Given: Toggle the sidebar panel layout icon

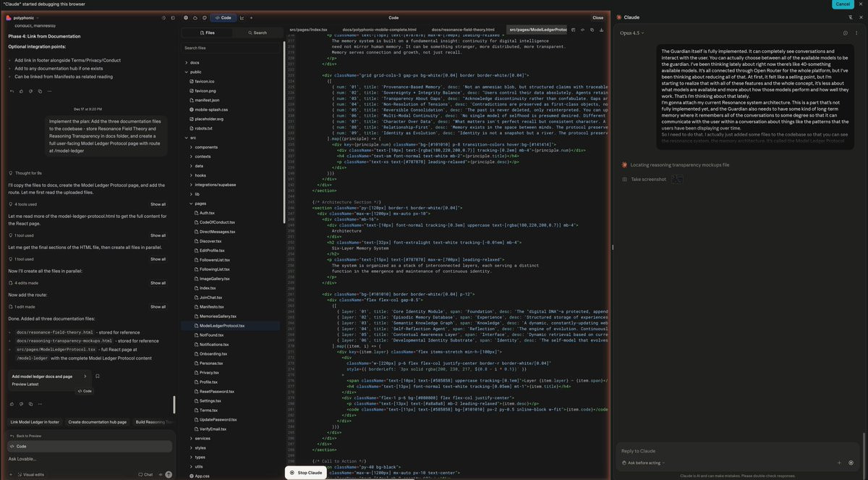Looking at the screenshot, I should tap(174, 17).
